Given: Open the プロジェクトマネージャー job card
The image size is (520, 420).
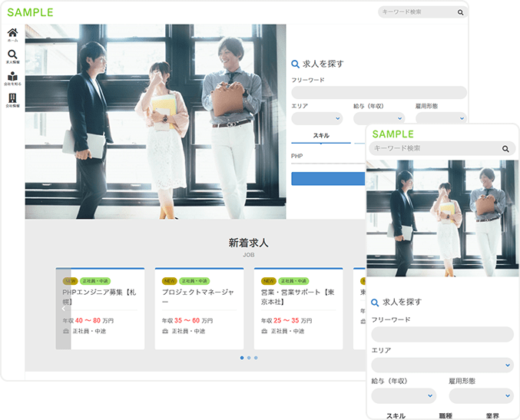Looking at the screenshot, I should tap(199, 309).
